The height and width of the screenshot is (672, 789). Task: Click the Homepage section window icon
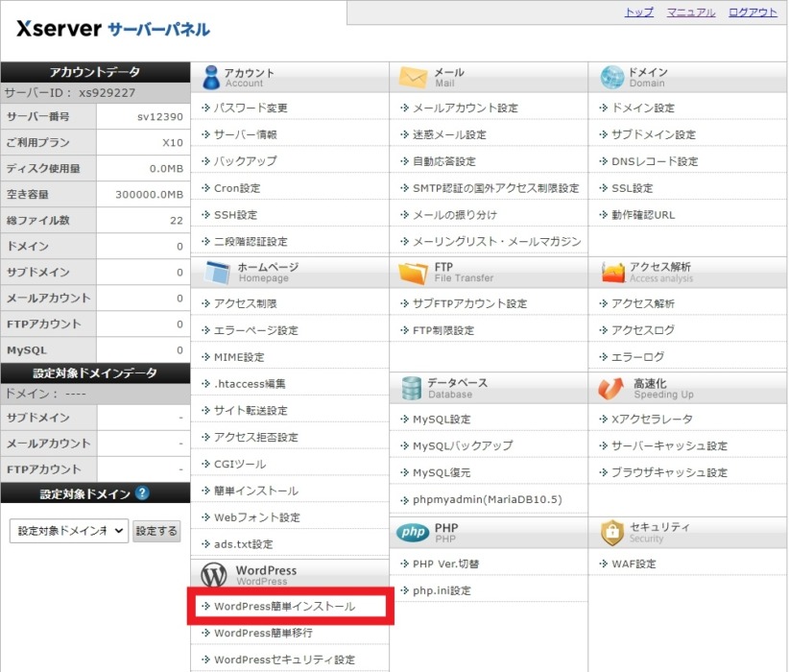[x=217, y=273]
